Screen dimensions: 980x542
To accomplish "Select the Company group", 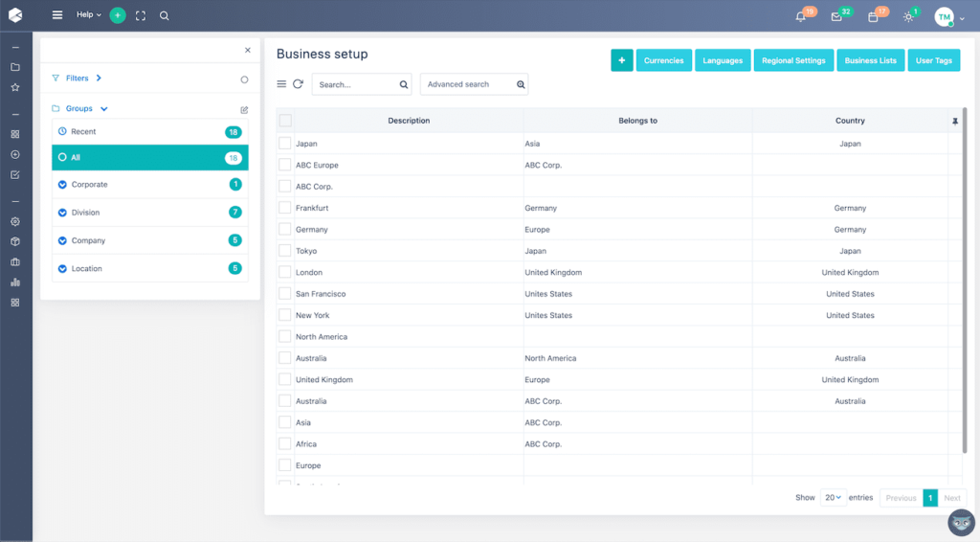I will pyautogui.click(x=150, y=240).
